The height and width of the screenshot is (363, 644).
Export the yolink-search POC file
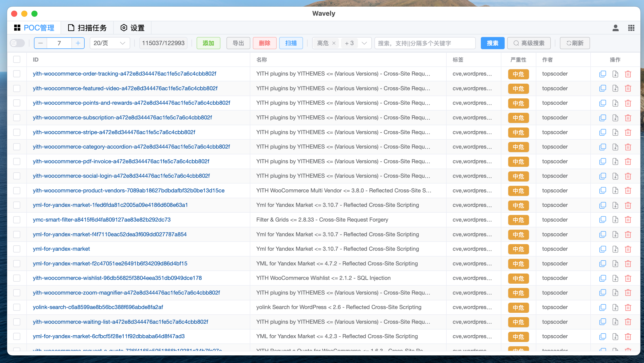click(615, 307)
